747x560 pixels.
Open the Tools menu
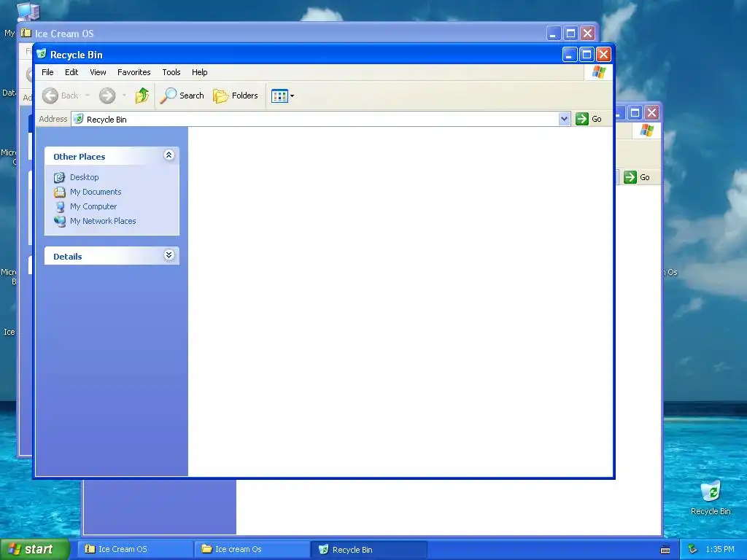[171, 72]
